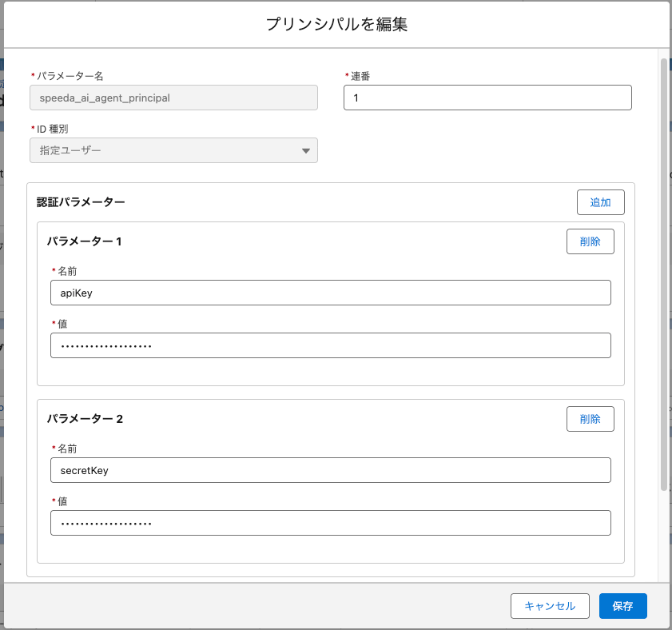Click the masked 値 field of パラメーター 2
672x630 pixels.
(x=330, y=523)
